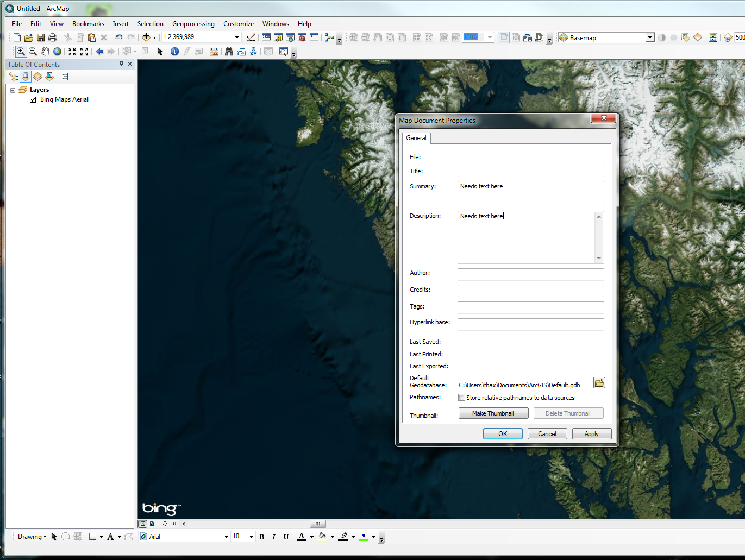This screenshot has height=560, width=745.
Task: Open the Bookmarks menu
Action: point(88,24)
